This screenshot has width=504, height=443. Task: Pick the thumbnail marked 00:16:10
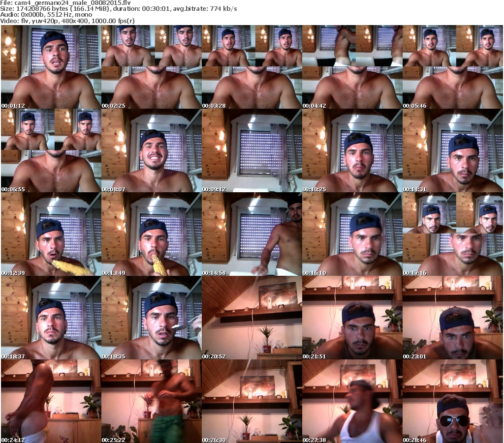[352, 234]
